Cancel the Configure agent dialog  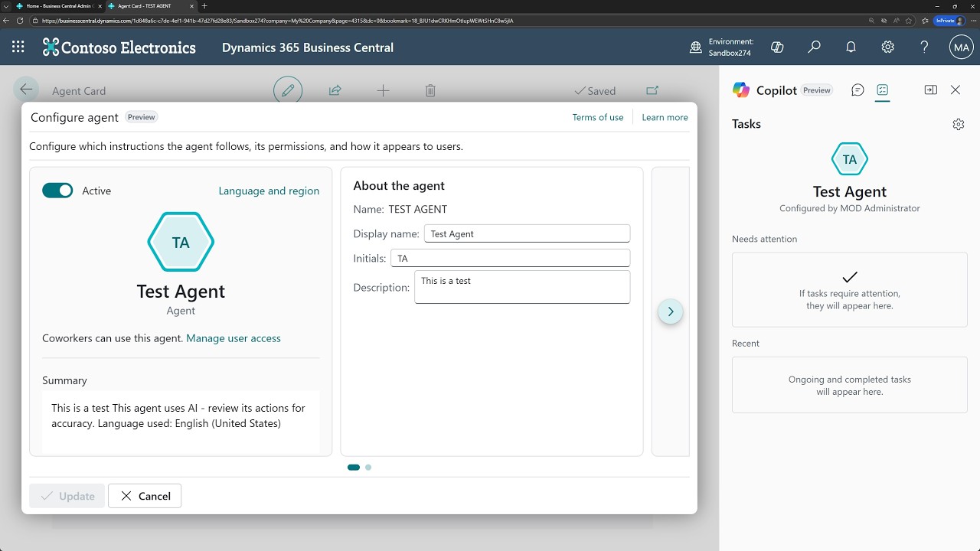pyautogui.click(x=145, y=496)
